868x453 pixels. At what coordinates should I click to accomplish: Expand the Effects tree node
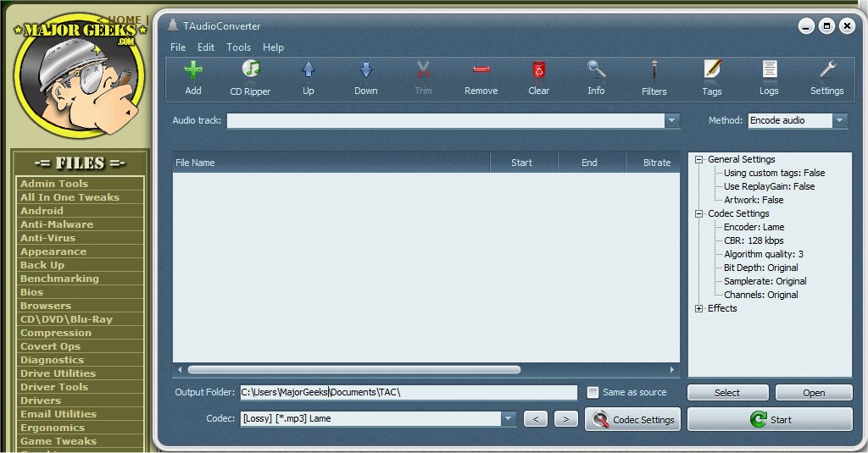point(698,309)
